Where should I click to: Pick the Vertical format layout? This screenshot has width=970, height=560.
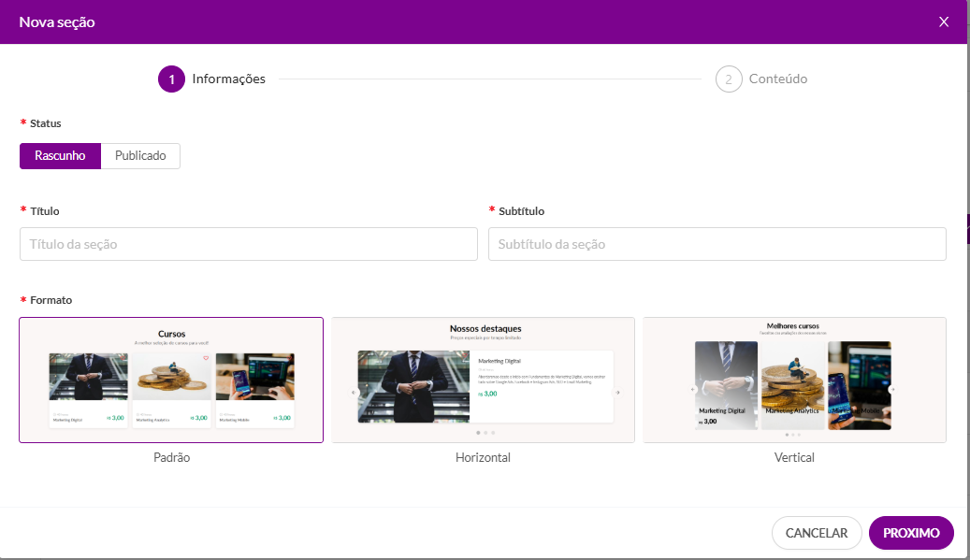[x=794, y=380]
